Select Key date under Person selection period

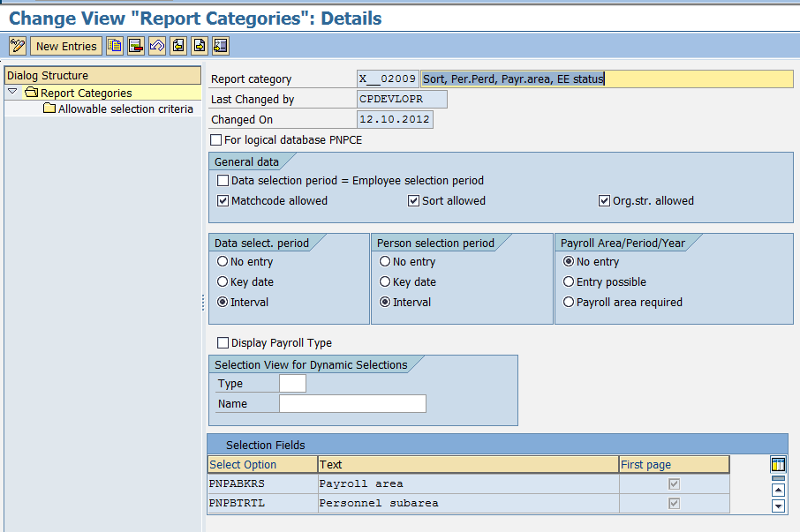[385, 281]
